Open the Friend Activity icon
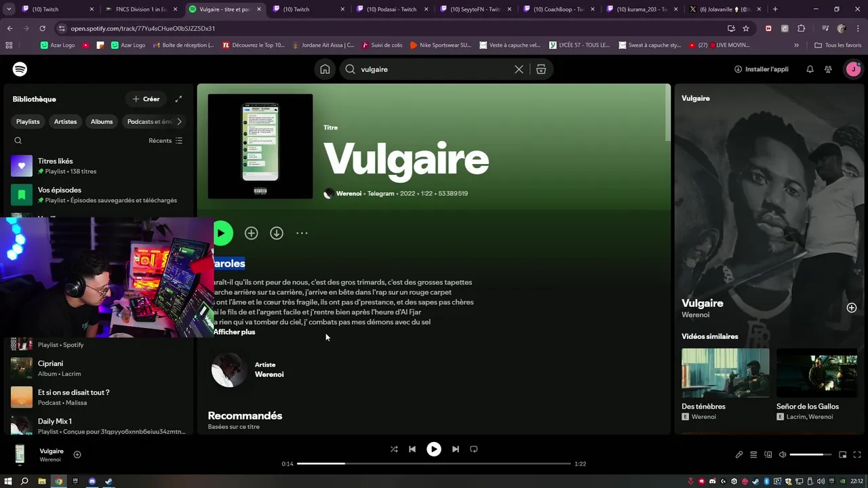 tap(828, 69)
